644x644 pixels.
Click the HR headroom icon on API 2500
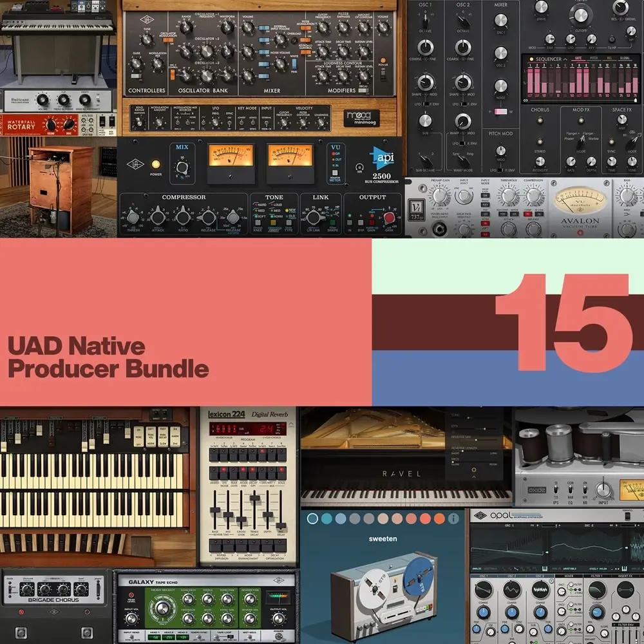(359, 167)
